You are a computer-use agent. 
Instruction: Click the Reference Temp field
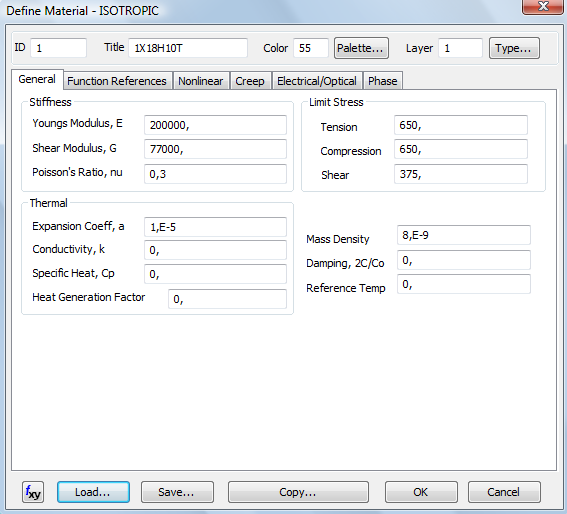click(x=464, y=284)
